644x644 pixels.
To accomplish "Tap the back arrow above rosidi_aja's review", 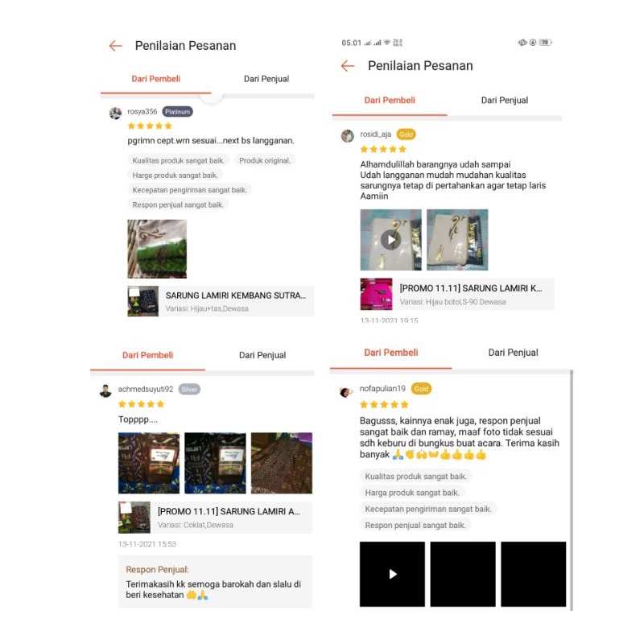I will (348, 66).
